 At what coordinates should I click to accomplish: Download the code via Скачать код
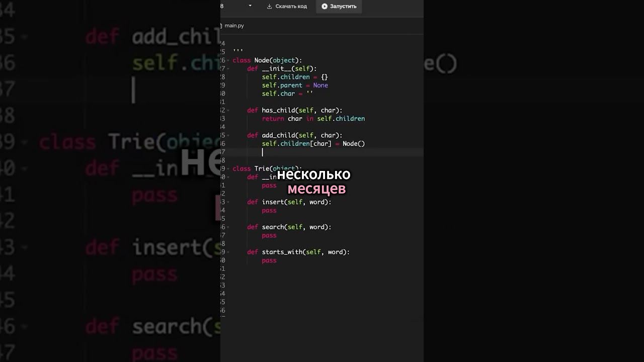tap(287, 7)
